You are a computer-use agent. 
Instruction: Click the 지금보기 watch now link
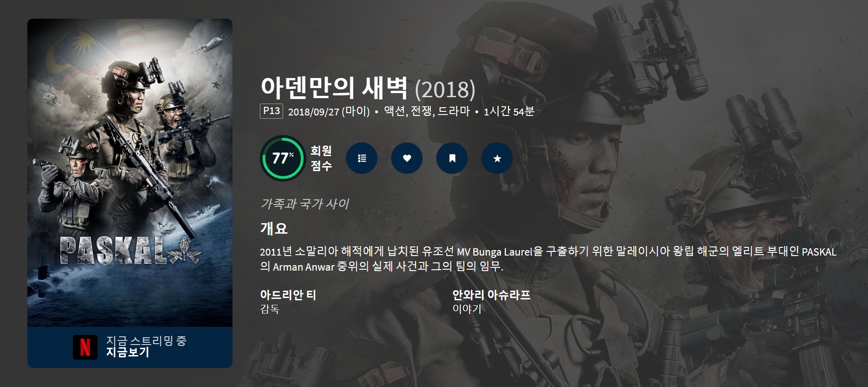(x=128, y=352)
